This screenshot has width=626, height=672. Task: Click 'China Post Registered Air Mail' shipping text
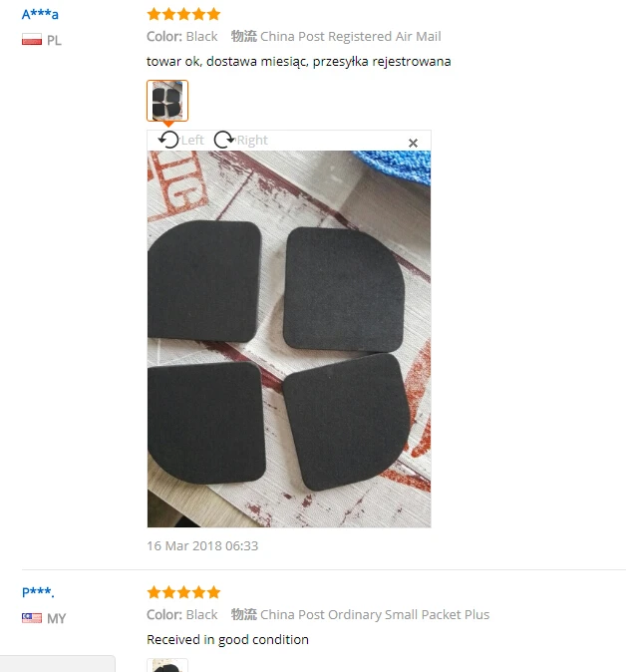click(351, 37)
